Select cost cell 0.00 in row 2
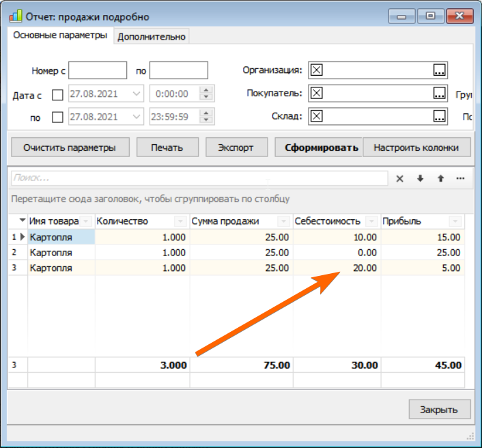This screenshot has width=482, height=448. point(337,253)
